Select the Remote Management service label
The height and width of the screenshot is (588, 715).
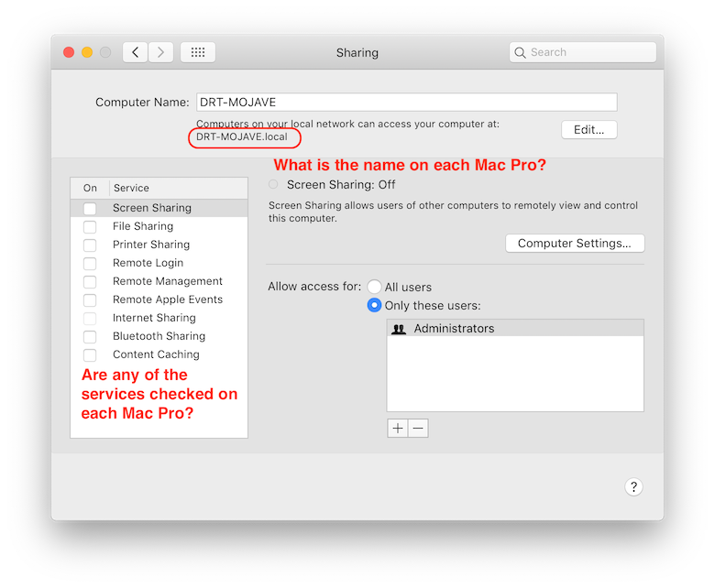[x=168, y=281]
